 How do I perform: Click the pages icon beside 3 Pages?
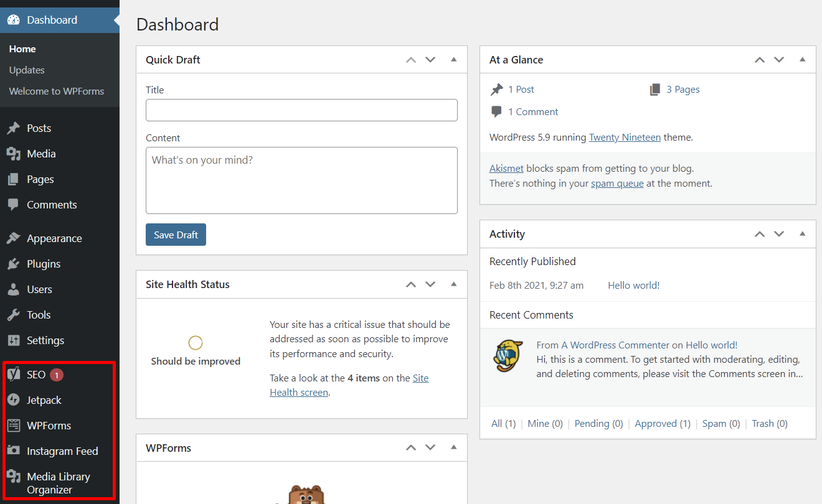tap(655, 90)
